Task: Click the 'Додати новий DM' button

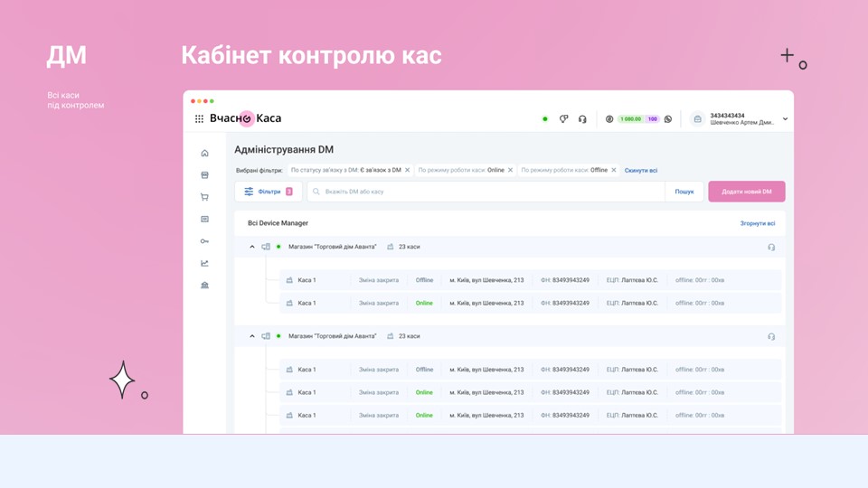Action: [x=746, y=192]
